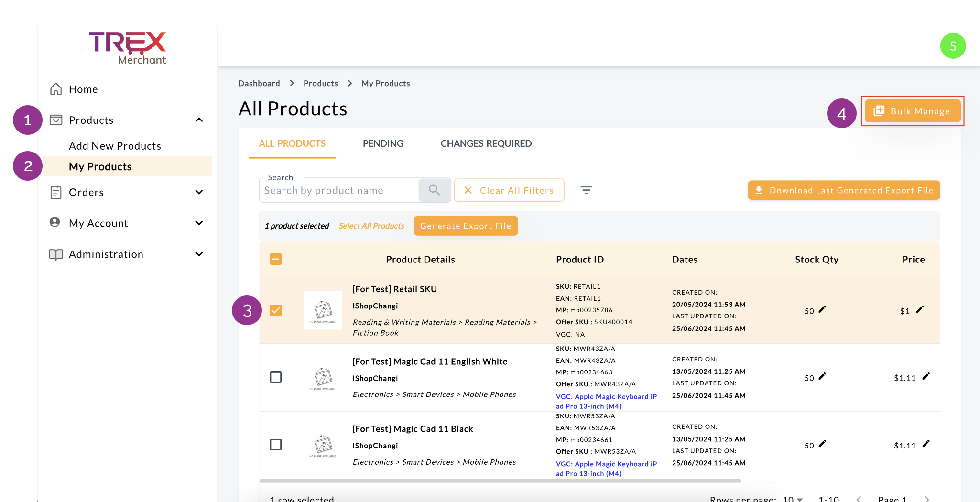Screen dimensions: 980x502
Task: Select Magic Cad 11 English White checkbox
Action: tap(276, 377)
